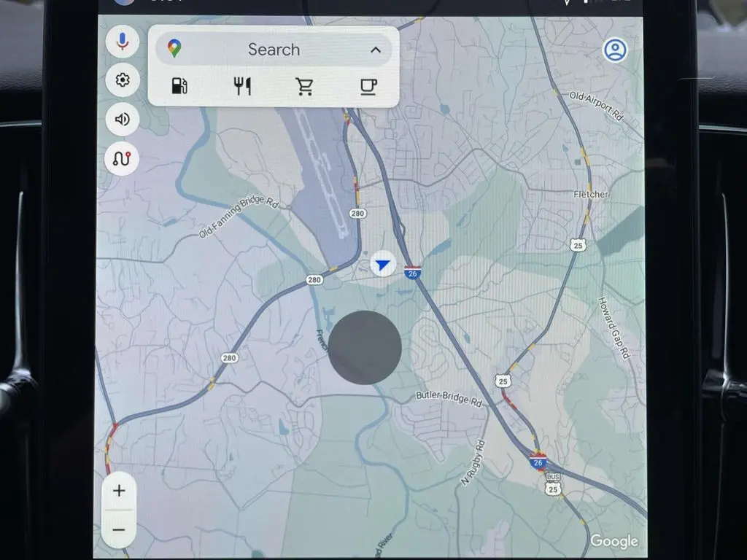This screenshot has height=560, width=747.
Task: Select the gas stations search category
Action: click(x=179, y=87)
